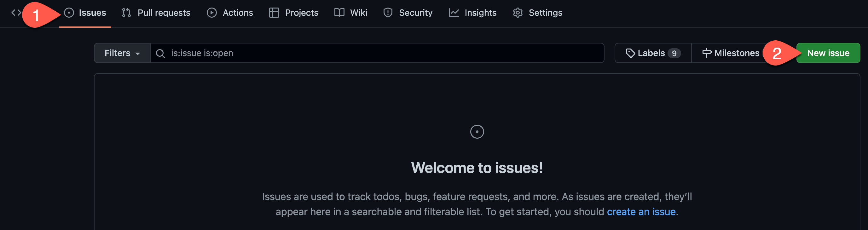
Task: Follow the 'create an issue' link
Action: point(641,211)
